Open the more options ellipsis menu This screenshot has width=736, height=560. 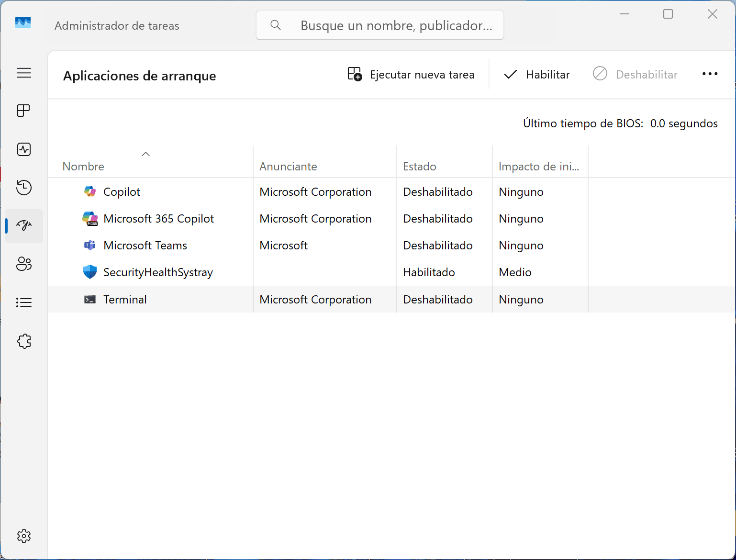click(710, 74)
